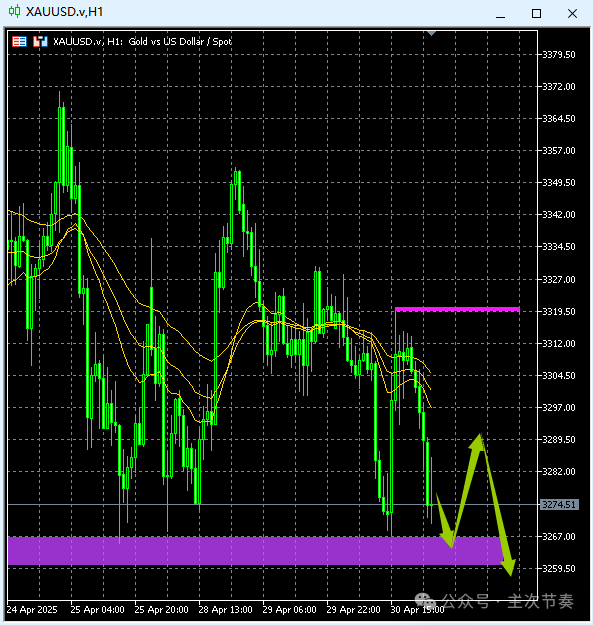Image resolution: width=593 pixels, height=625 pixels.
Task: Click the green upward arrow drawing
Action: 467,488
